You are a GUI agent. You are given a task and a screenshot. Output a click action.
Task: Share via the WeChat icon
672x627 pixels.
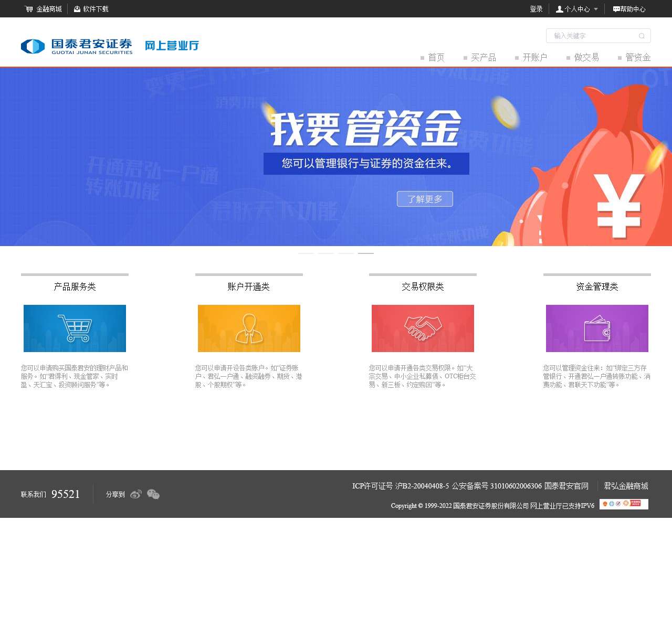153,494
